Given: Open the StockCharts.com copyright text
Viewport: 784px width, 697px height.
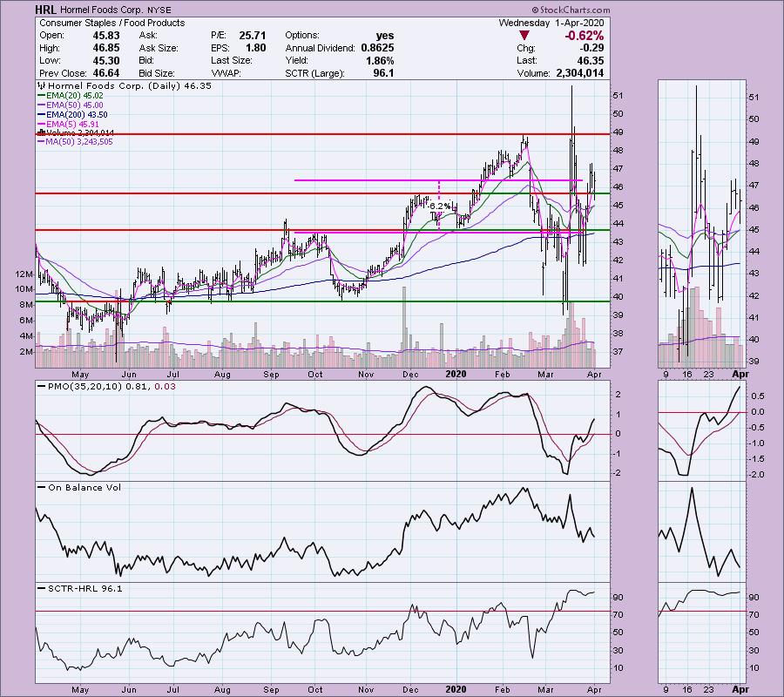Looking at the screenshot, I should coord(571,10).
